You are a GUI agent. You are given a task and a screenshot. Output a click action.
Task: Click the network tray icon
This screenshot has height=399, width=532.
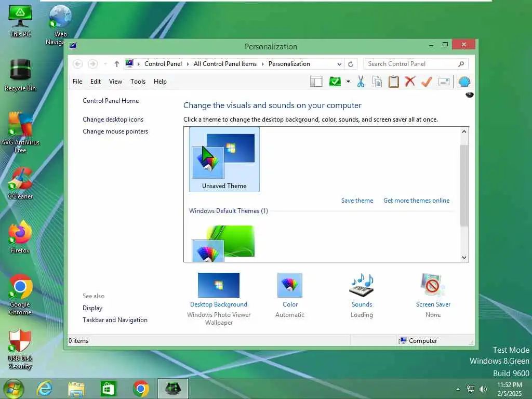[471, 389]
